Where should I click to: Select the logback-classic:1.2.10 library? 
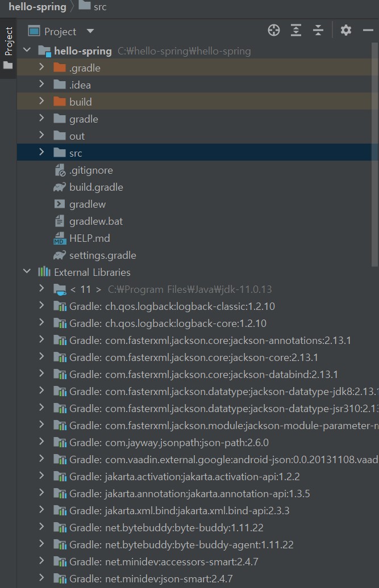coord(172,306)
